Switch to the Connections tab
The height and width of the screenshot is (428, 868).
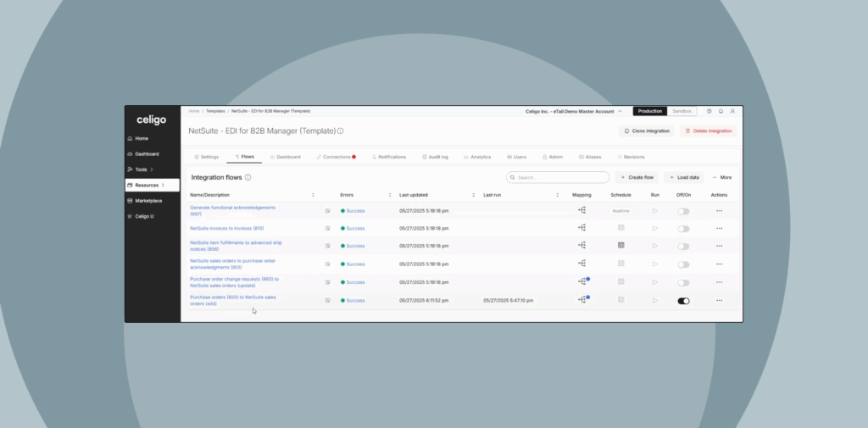click(x=334, y=157)
